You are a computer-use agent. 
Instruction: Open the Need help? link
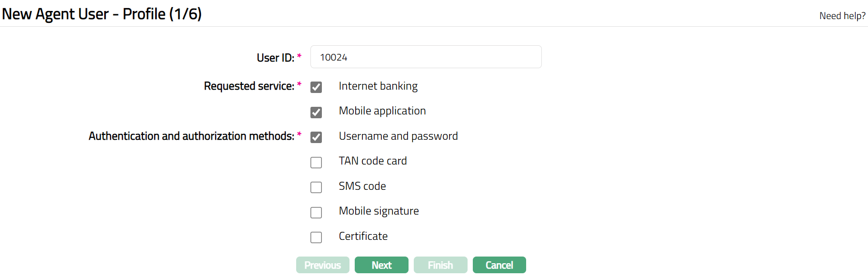[x=842, y=16]
